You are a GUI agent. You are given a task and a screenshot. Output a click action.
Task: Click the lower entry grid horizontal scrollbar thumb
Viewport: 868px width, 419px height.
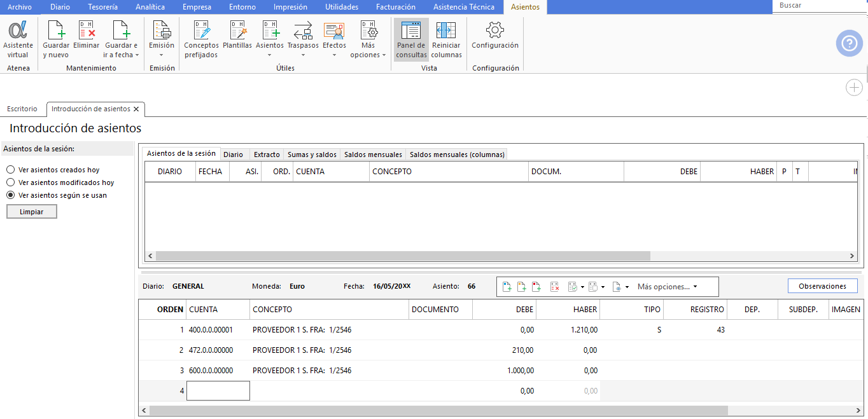coord(438,411)
